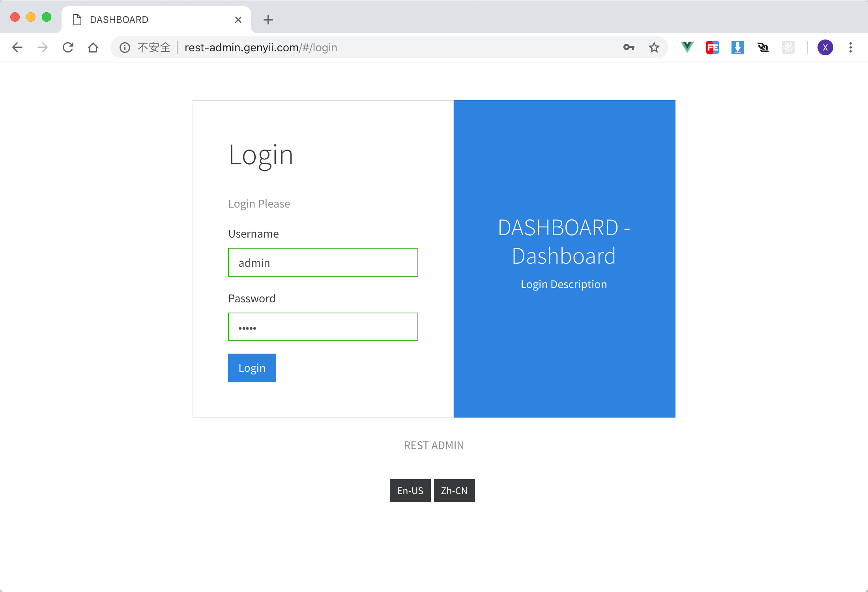Viewport: 868px width, 592px height.
Task: Open the Vue devtools extension
Action: (x=687, y=47)
